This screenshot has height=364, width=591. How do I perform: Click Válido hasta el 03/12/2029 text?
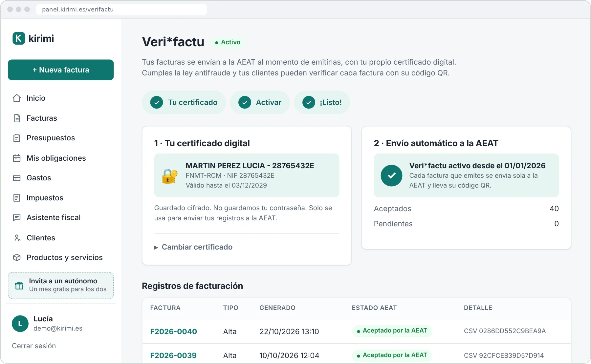(x=226, y=186)
